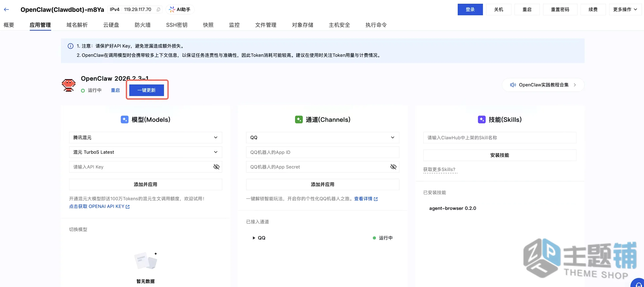Click the OpenClaw red mascot icon
The width and height of the screenshot is (644, 287).
click(x=68, y=85)
